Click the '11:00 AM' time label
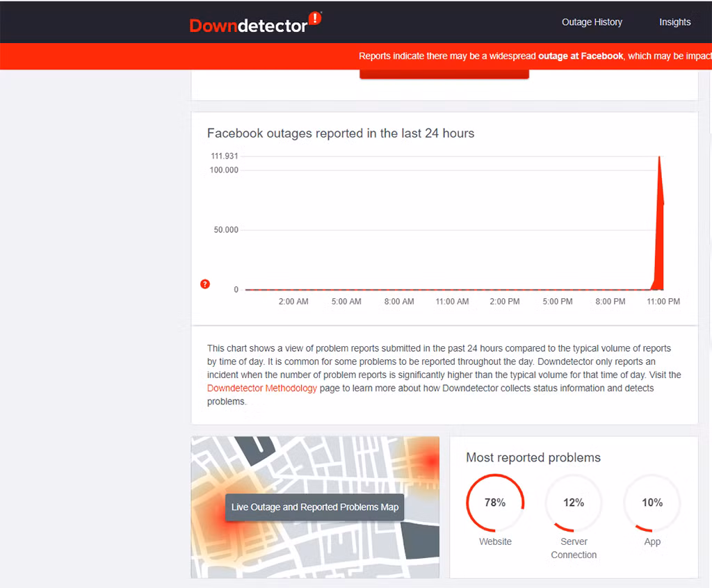712x588 pixels. pos(452,302)
